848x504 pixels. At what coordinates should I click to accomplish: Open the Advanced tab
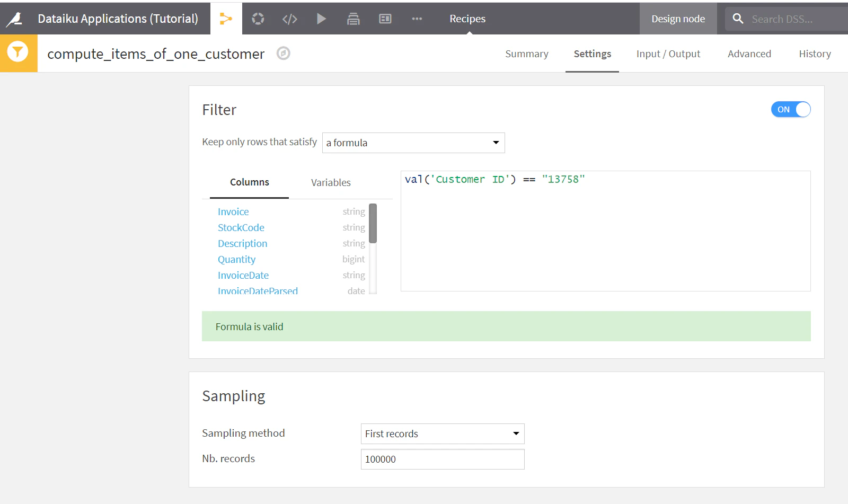[749, 54]
